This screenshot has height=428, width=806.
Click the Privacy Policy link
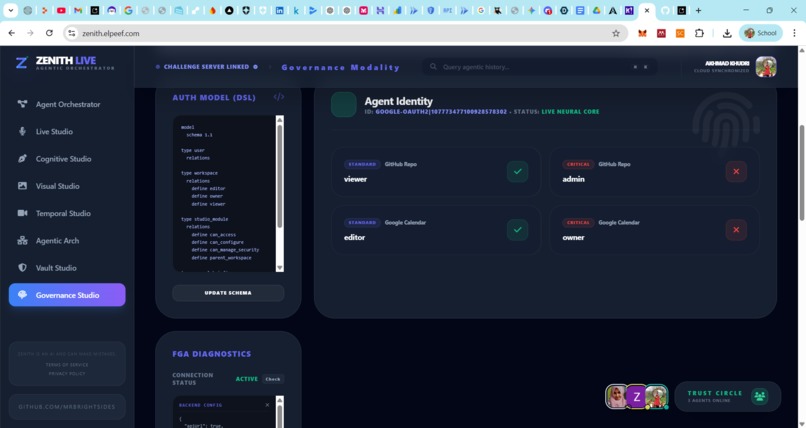click(x=67, y=374)
